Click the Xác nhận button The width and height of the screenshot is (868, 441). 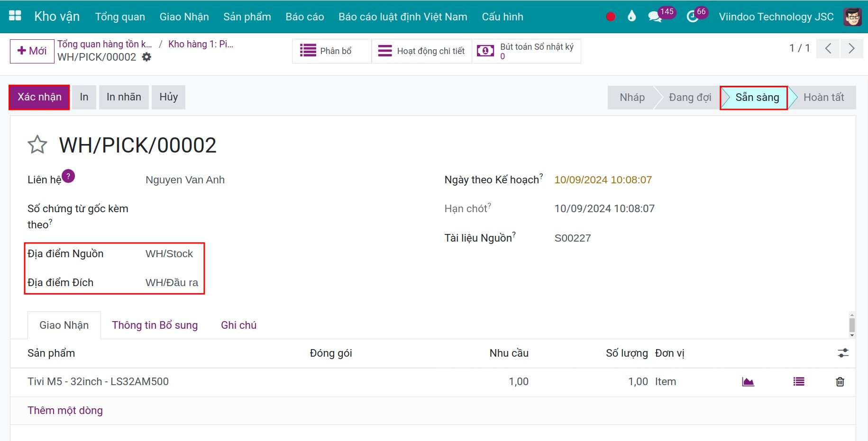click(x=39, y=97)
